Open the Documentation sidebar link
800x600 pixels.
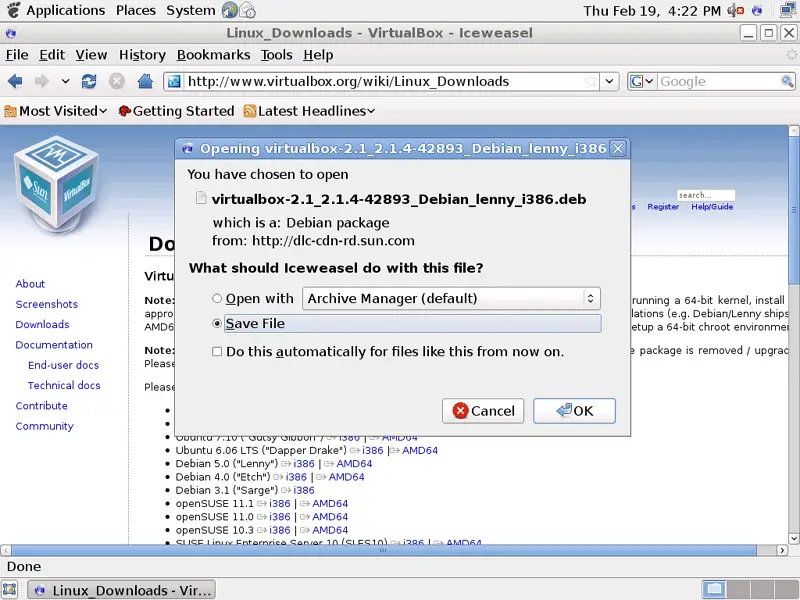coord(54,345)
